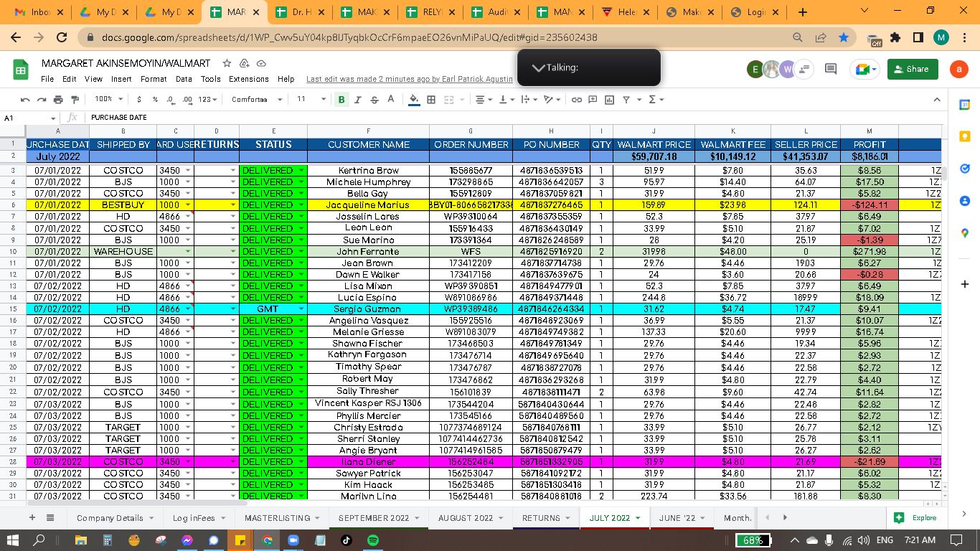Open Google Tasks in the side panel

pos(964,169)
